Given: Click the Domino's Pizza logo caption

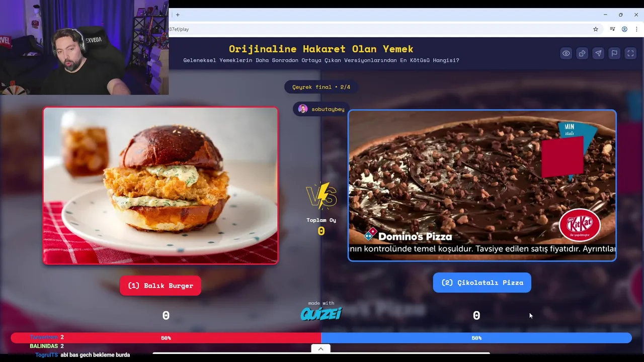Looking at the screenshot, I should click(x=409, y=235).
